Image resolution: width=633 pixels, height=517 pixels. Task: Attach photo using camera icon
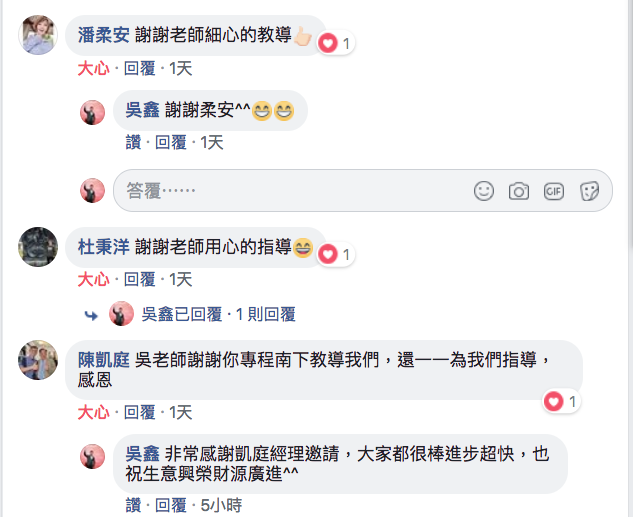[519, 191]
